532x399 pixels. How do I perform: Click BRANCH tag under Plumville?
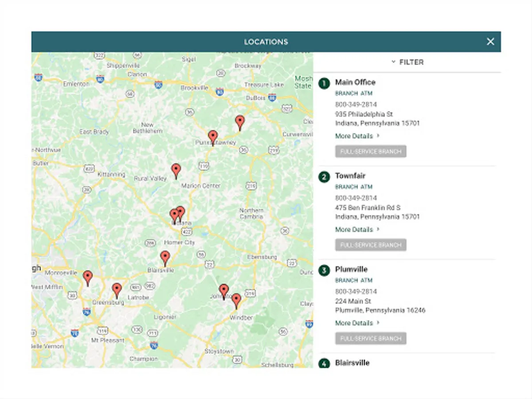point(346,281)
